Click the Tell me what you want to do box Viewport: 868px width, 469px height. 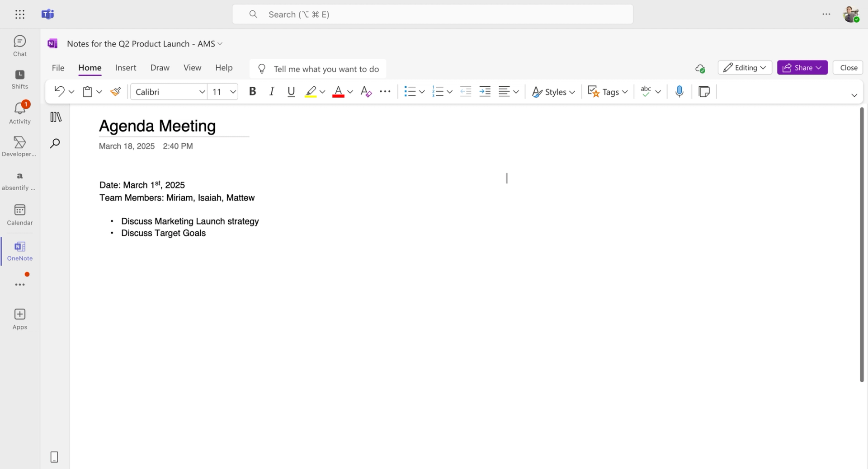(x=318, y=69)
